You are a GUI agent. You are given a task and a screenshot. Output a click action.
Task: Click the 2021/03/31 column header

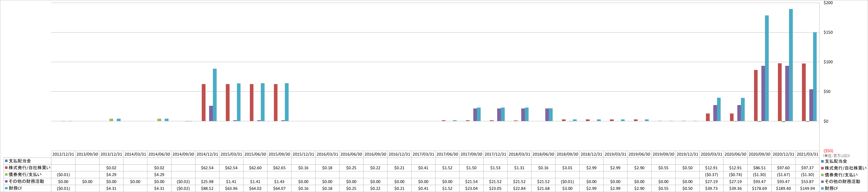807,154
